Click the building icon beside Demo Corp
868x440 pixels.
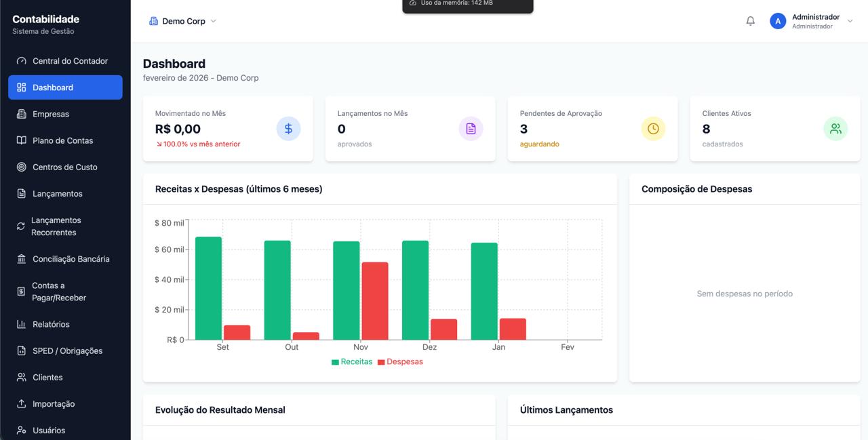[153, 21]
